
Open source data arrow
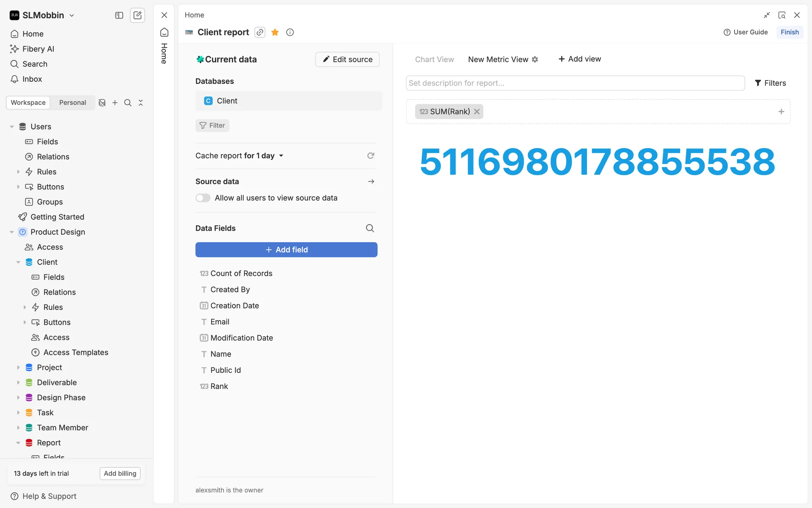371,181
